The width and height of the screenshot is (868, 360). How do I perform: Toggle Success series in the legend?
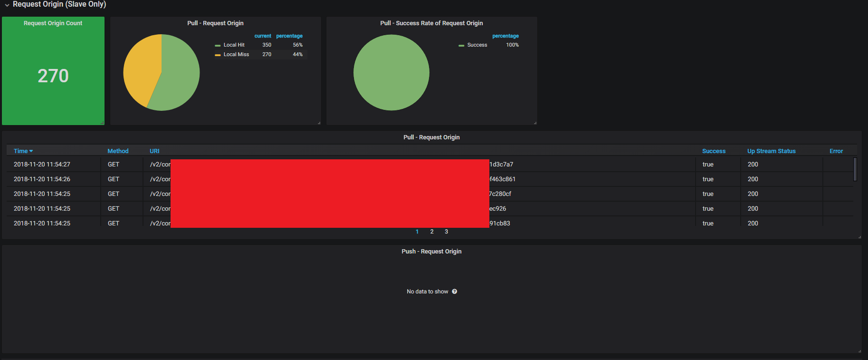click(477, 45)
